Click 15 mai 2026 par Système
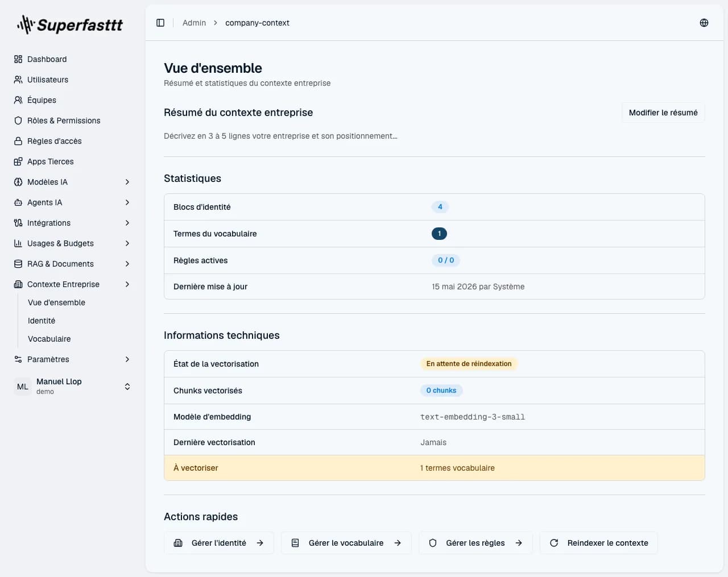728x577 pixels. click(478, 287)
